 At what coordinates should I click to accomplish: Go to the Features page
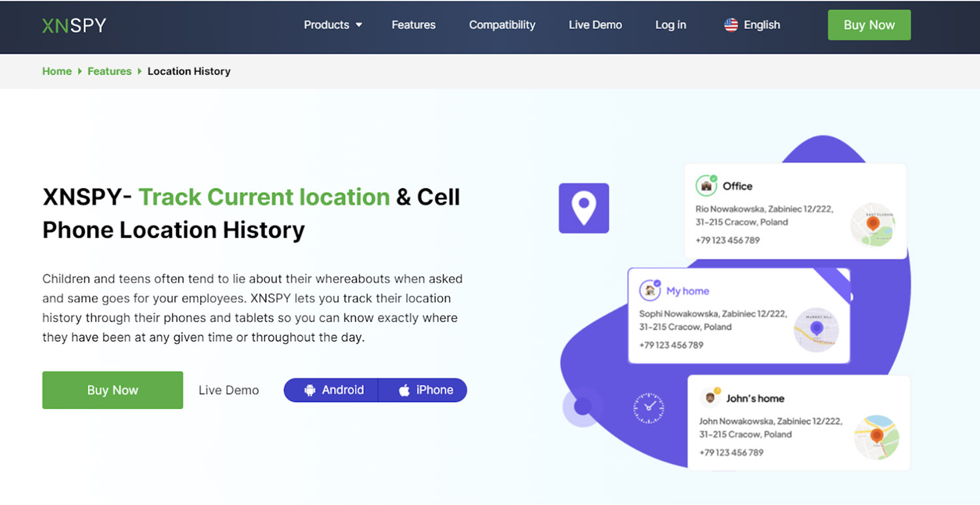pos(414,25)
